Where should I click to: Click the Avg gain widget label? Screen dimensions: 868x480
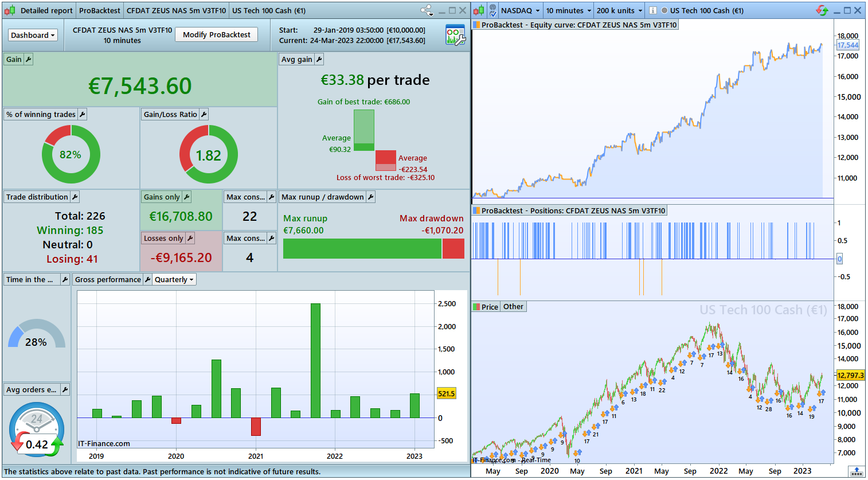point(297,59)
